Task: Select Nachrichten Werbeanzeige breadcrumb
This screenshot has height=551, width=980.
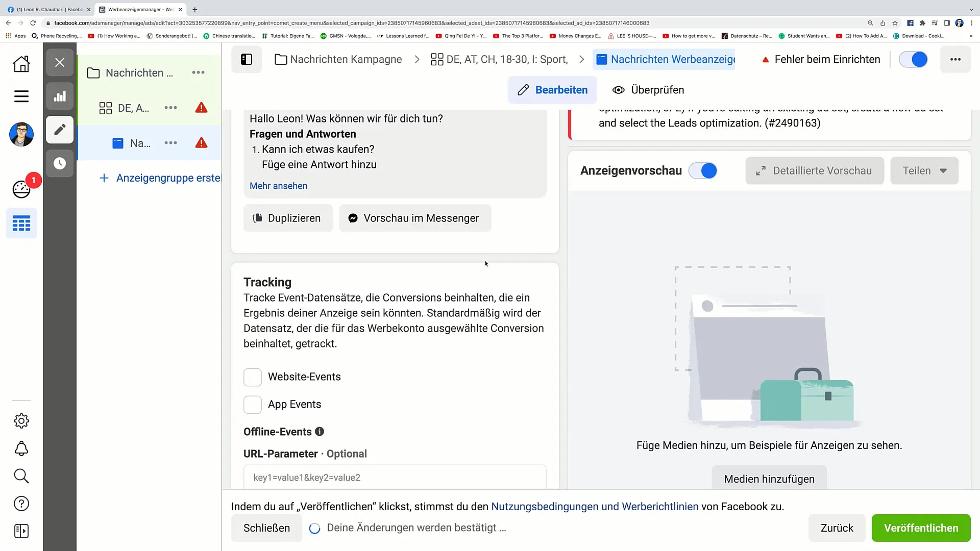Action: pos(664,59)
